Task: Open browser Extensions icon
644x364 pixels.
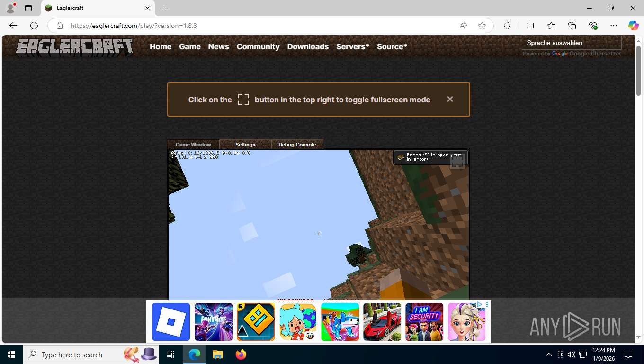Action: click(x=507, y=26)
